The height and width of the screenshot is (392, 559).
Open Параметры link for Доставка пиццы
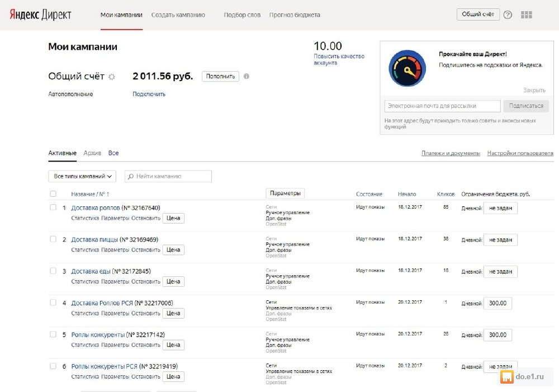115,249
